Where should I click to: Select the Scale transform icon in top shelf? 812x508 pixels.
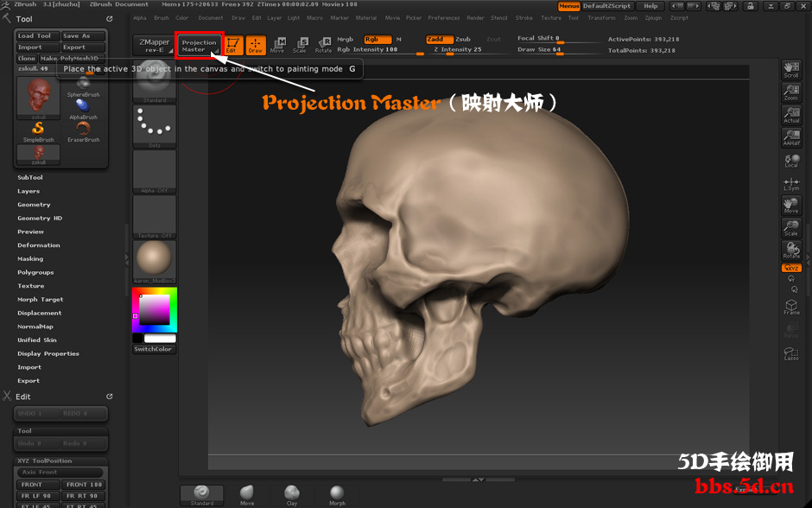pyautogui.click(x=301, y=45)
